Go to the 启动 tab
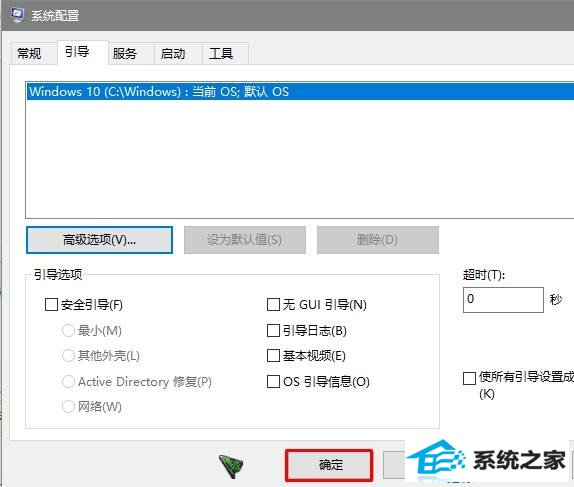 [178, 53]
